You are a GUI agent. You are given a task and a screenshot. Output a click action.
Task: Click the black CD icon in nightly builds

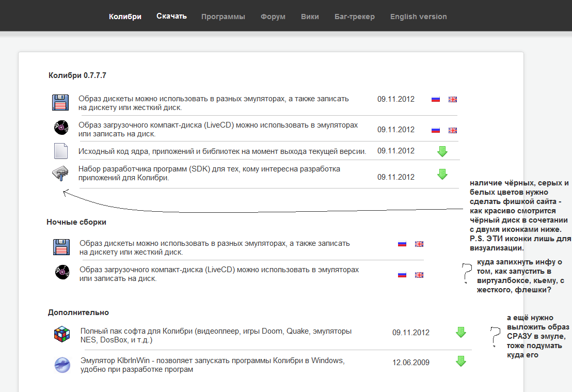[62, 272]
